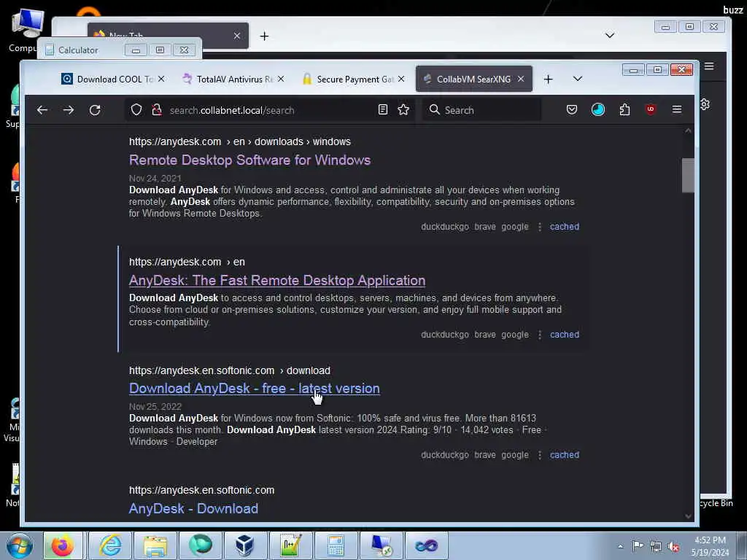Open the Extensions puzzle piece icon
The image size is (747, 560).
624,110
